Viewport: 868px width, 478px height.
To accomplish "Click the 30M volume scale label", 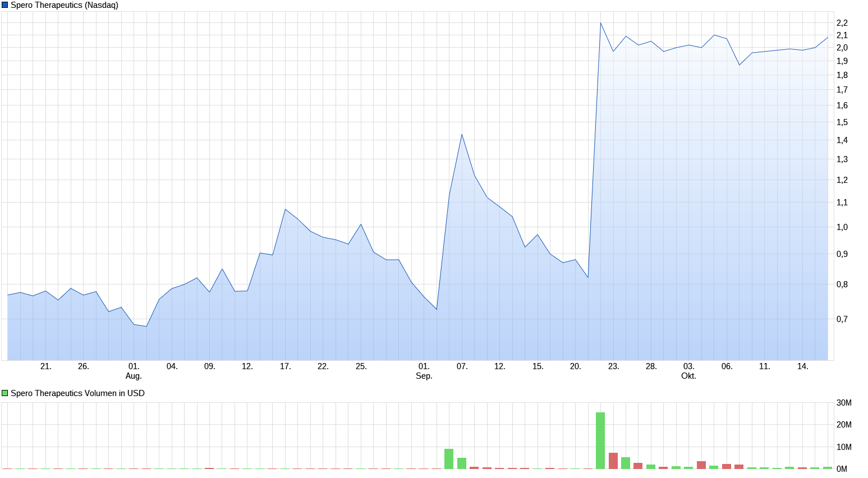I will coord(844,402).
